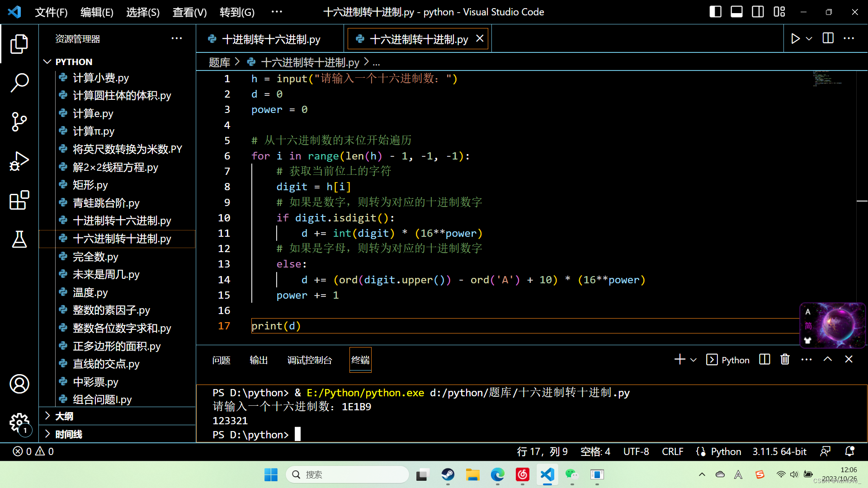
Task: Change line ending via CRLF
Action: point(672,451)
